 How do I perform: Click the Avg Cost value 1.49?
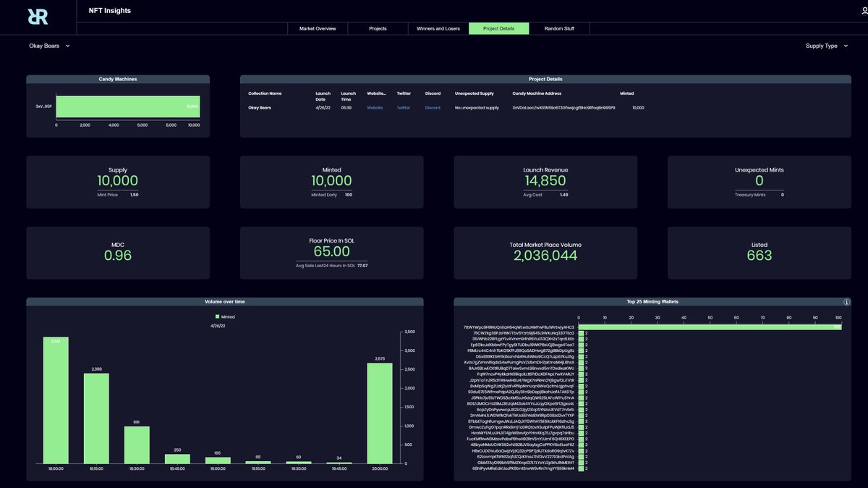563,195
